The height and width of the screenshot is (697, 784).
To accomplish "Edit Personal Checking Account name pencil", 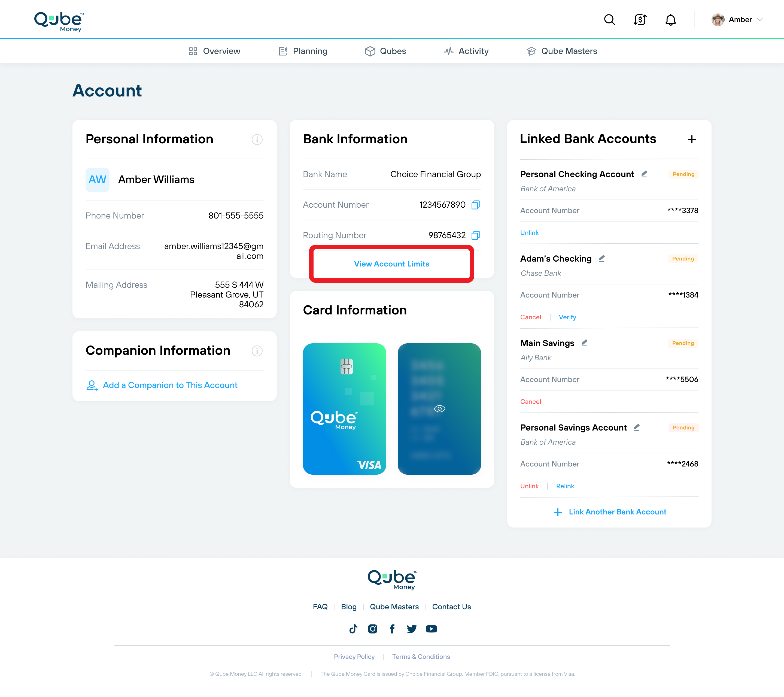I will pyautogui.click(x=644, y=174).
